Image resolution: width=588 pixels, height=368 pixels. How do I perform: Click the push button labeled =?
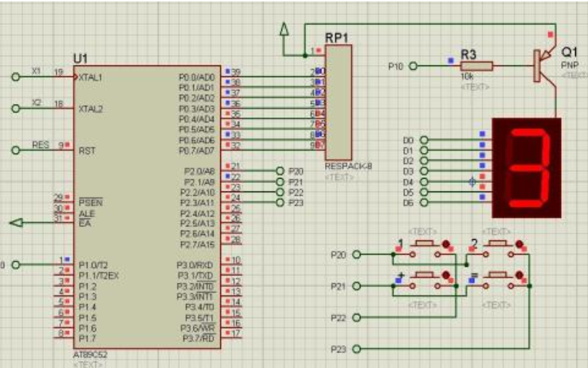tap(498, 280)
